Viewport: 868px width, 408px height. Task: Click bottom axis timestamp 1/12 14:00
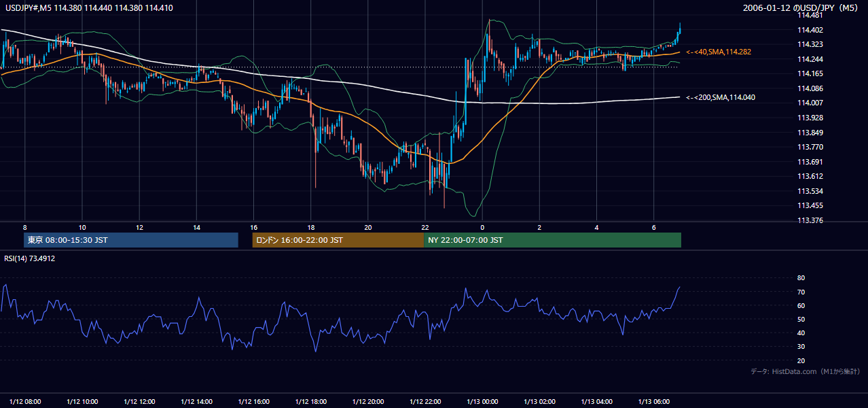196,401
